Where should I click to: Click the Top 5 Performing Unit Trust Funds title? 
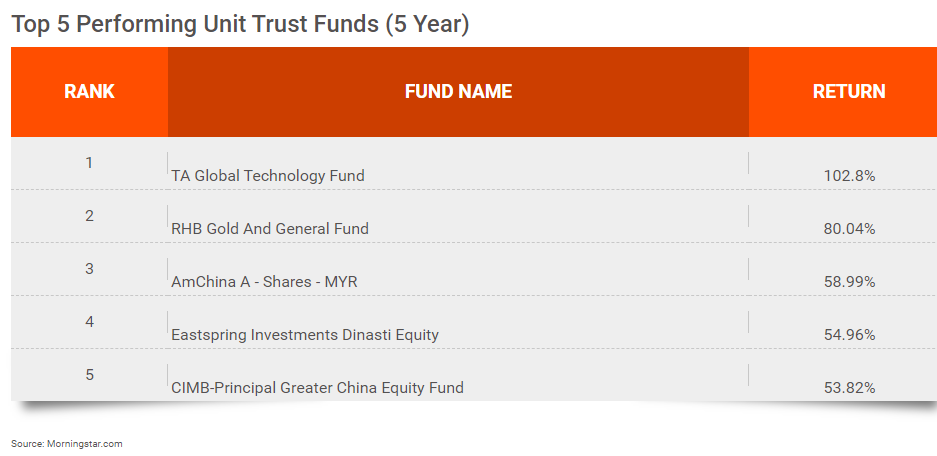coord(240,25)
